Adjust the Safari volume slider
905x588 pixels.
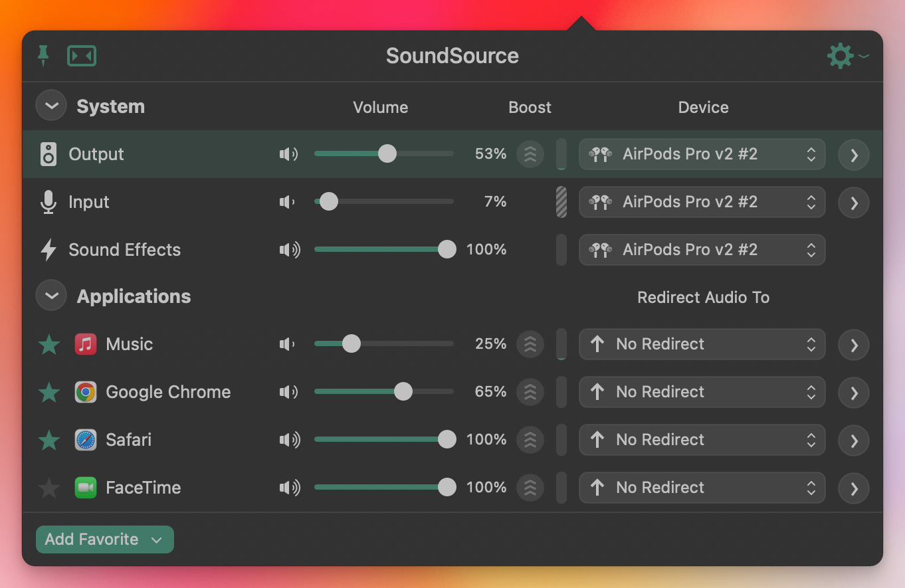click(384, 440)
